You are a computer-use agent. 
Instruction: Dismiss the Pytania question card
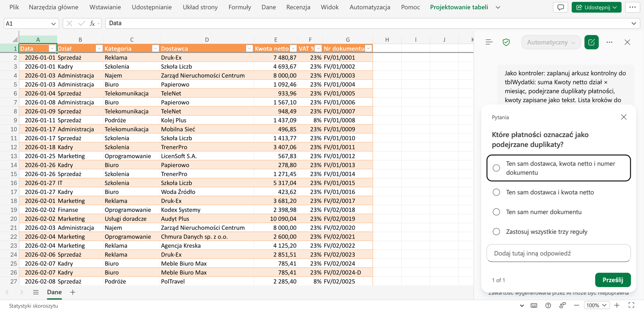(x=623, y=117)
